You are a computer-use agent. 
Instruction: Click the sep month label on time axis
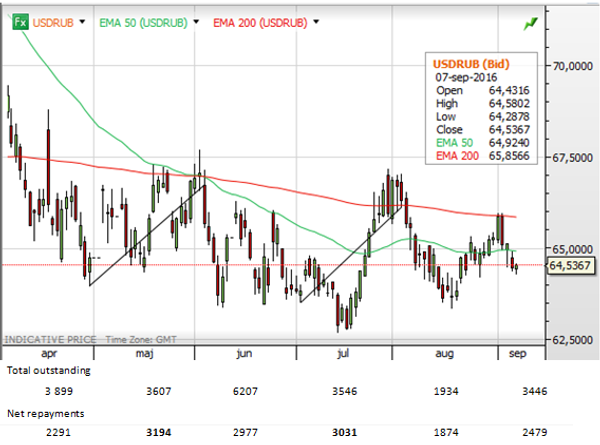coord(517,353)
